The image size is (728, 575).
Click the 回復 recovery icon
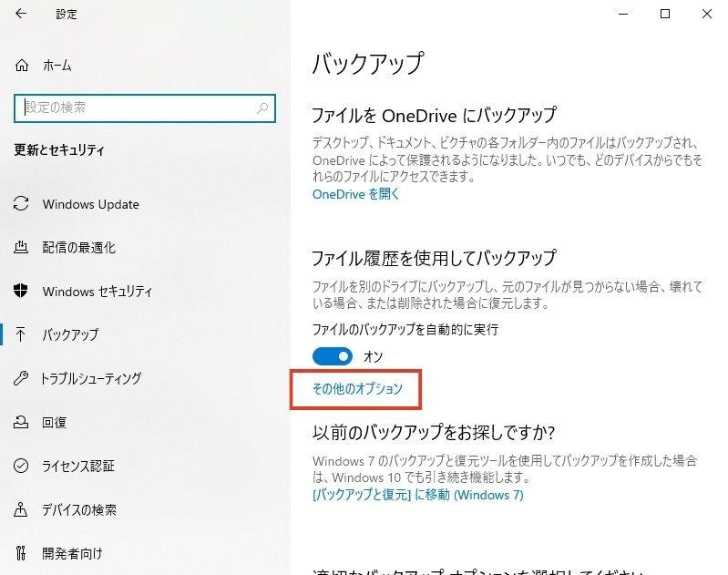tap(21, 422)
